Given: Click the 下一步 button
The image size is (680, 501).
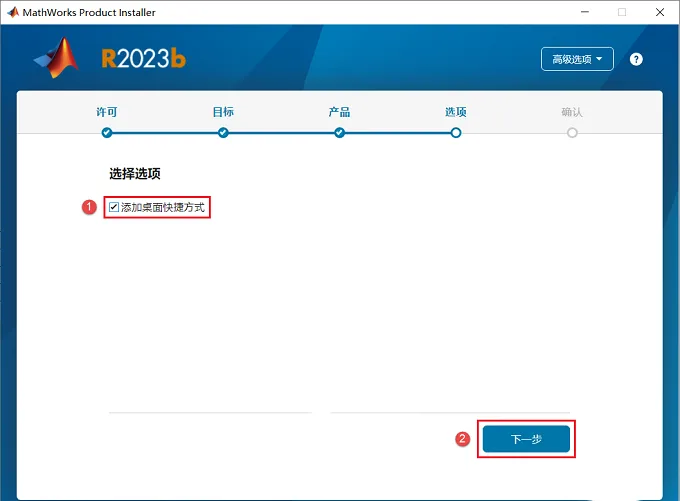Looking at the screenshot, I should [x=526, y=439].
